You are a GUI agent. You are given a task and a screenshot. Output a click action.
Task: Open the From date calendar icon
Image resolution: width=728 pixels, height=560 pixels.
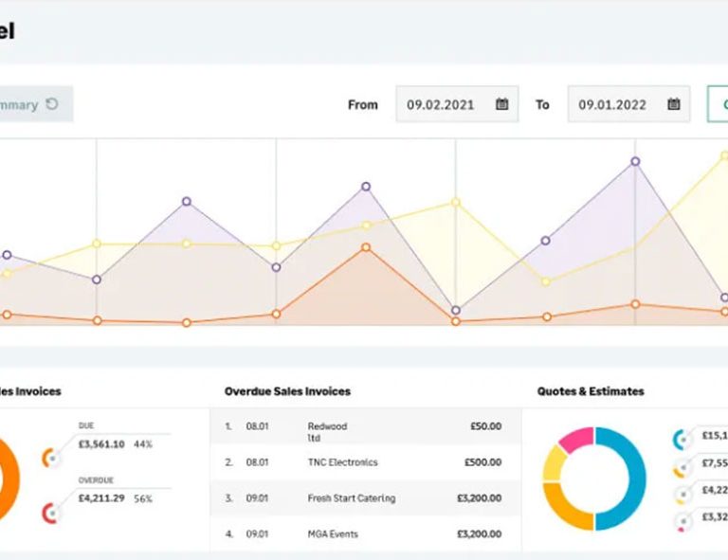(x=501, y=104)
